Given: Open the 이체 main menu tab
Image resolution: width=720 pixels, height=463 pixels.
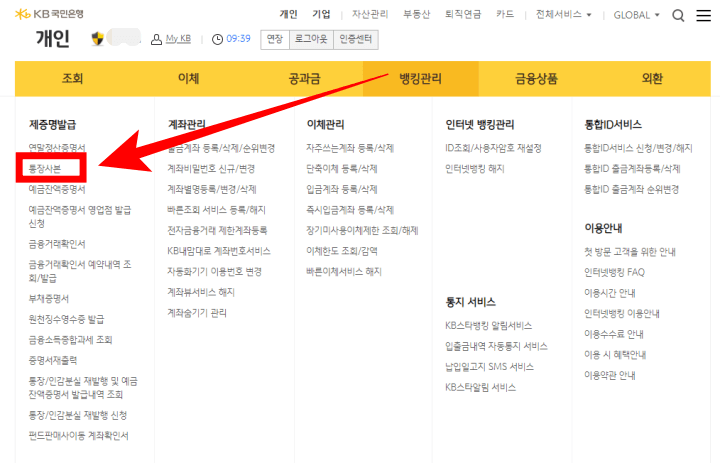Looking at the screenshot, I should [189, 79].
